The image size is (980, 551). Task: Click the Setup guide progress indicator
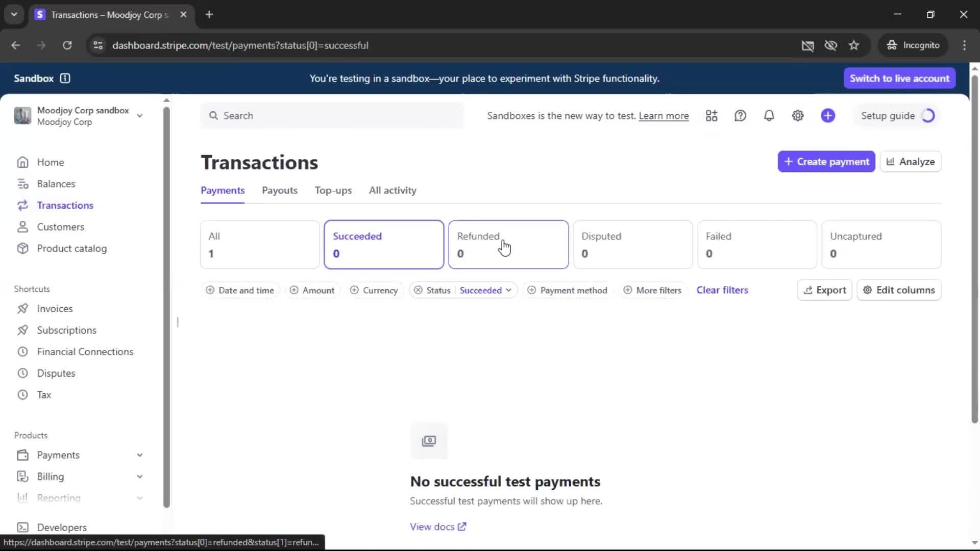pyautogui.click(x=928, y=116)
